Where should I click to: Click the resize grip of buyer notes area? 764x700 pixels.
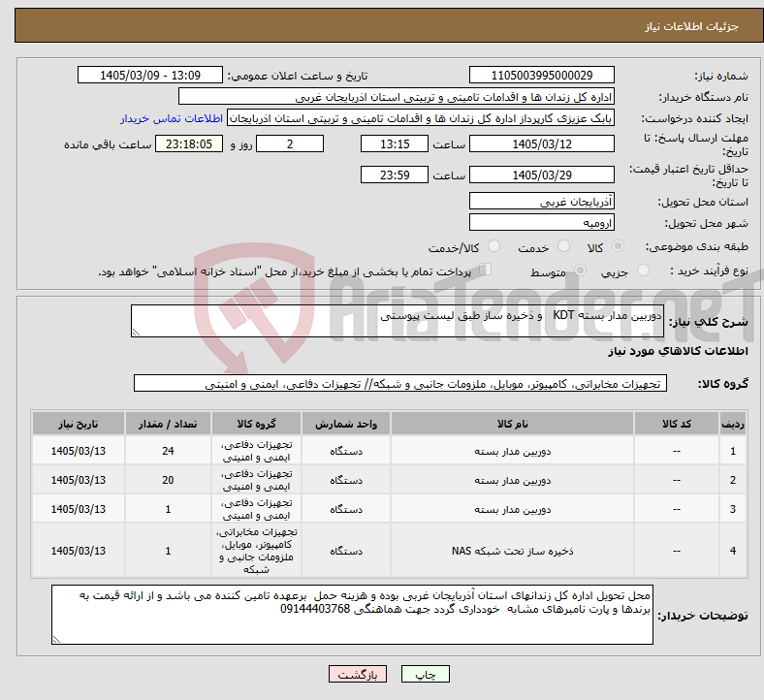pyautogui.click(x=56, y=640)
